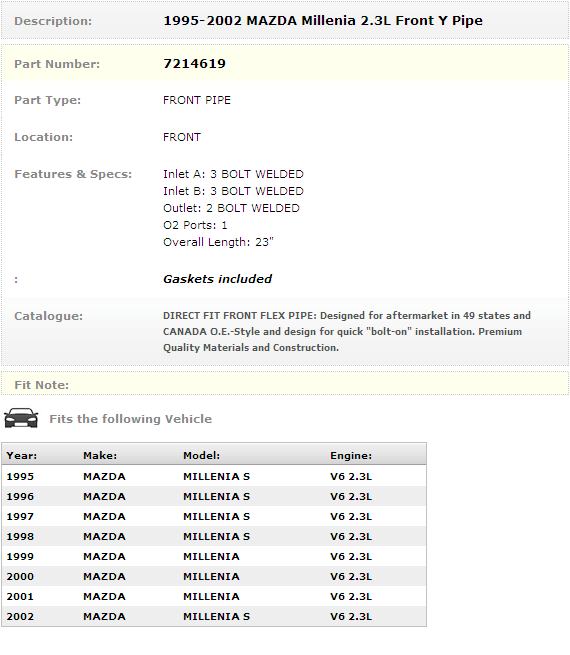Image resolution: width=570 pixels, height=655 pixels.
Task: Select the 2001 MAZDA row
Action: click(214, 597)
